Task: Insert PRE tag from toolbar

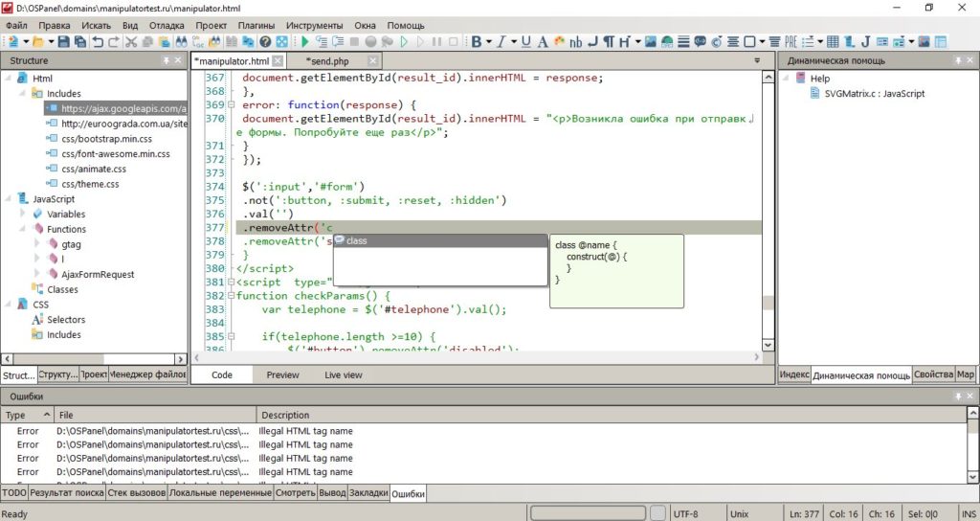Action: (791, 42)
